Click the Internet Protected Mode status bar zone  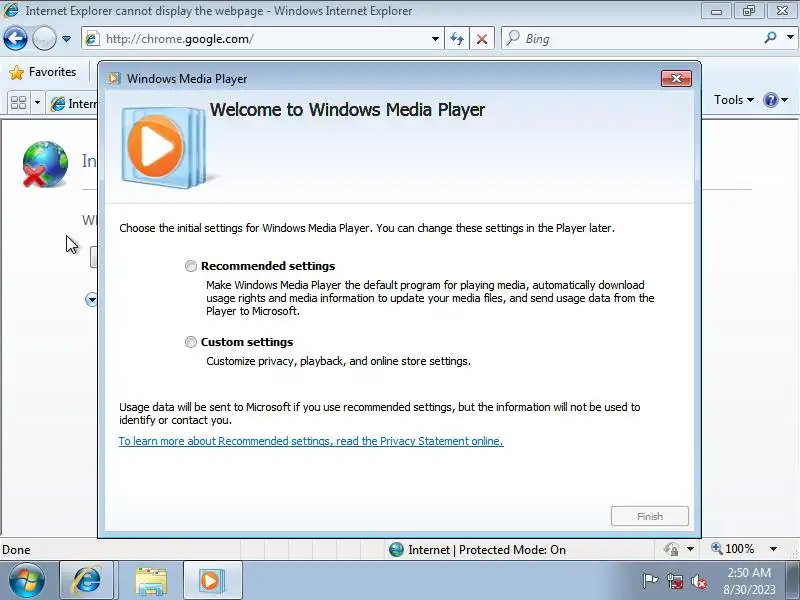click(x=478, y=549)
